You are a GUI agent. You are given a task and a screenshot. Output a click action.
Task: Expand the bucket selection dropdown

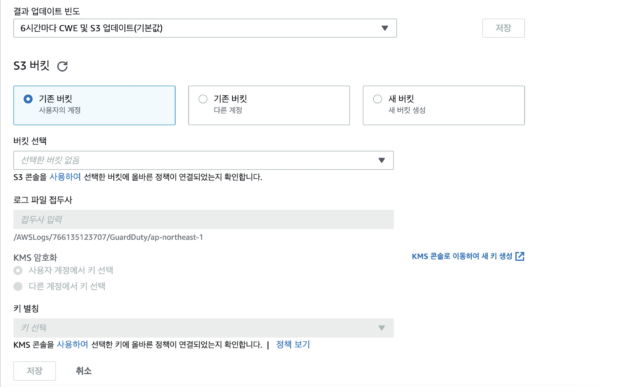(381, 160)
